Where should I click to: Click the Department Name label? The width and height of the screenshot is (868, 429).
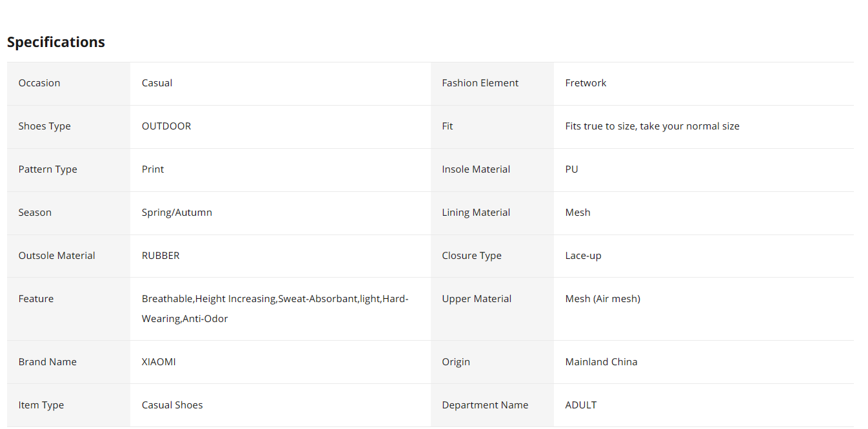click(485, 405)
